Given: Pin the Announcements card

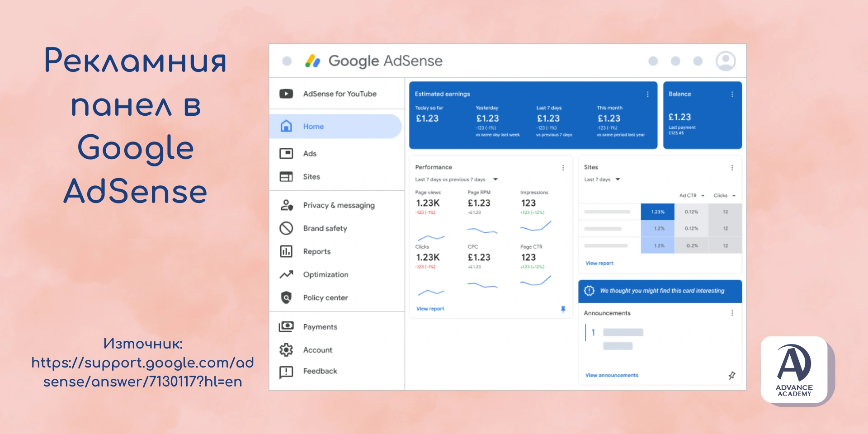Looking at the screenshot, I should (x=732, y=375).
